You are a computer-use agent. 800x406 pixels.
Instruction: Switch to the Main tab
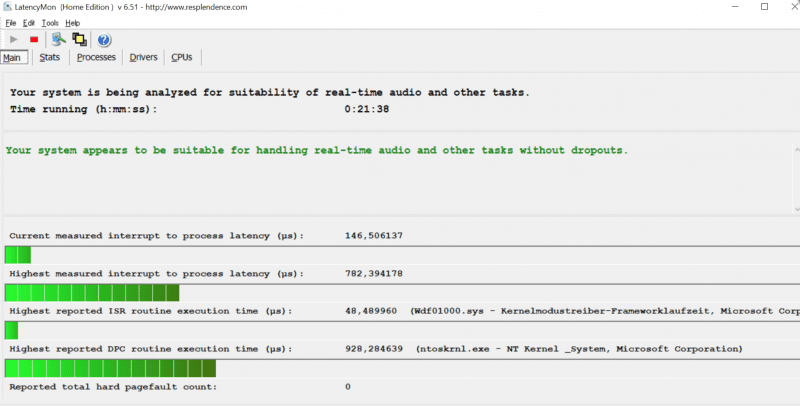tap(13, 57)
